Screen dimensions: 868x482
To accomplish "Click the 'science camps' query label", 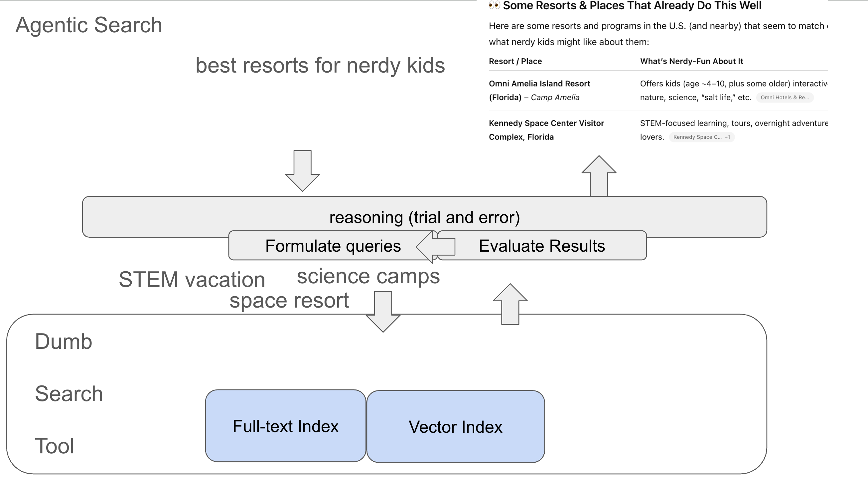I will pyautogui.click(x=368, y=276).
